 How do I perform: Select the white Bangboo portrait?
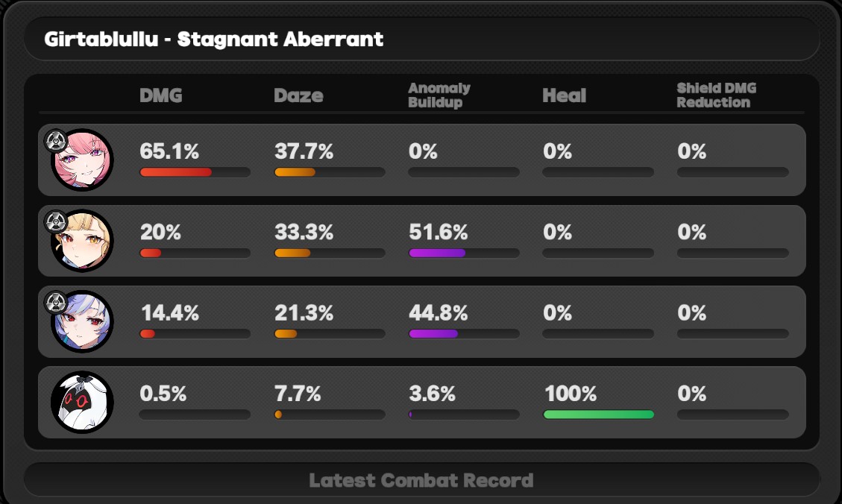(82, 403)
